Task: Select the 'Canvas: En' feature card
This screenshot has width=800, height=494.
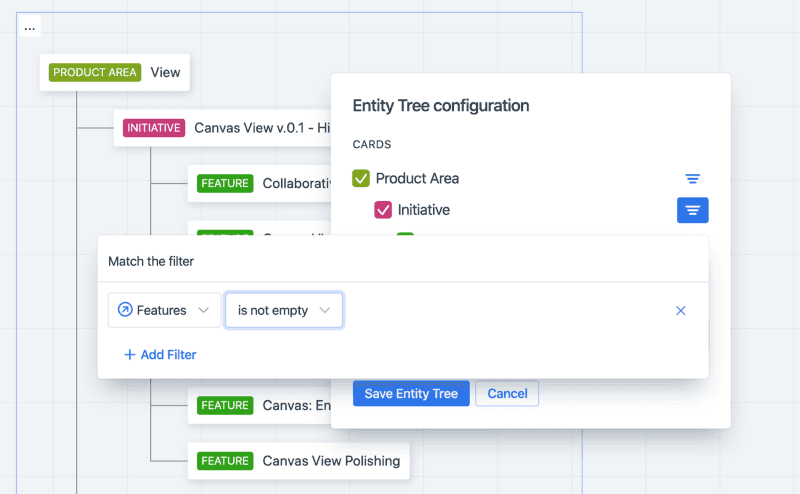Action: [x=259, y=405]
